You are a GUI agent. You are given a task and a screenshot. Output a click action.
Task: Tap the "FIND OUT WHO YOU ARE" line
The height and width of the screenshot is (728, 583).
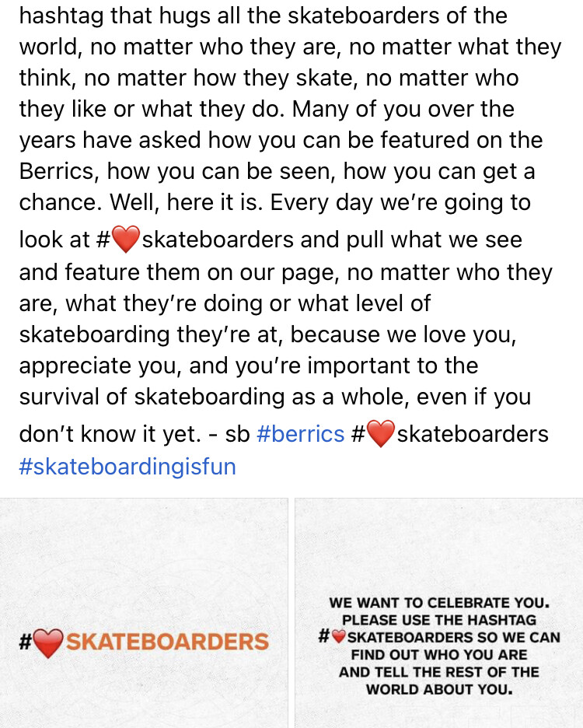[439, 655]
